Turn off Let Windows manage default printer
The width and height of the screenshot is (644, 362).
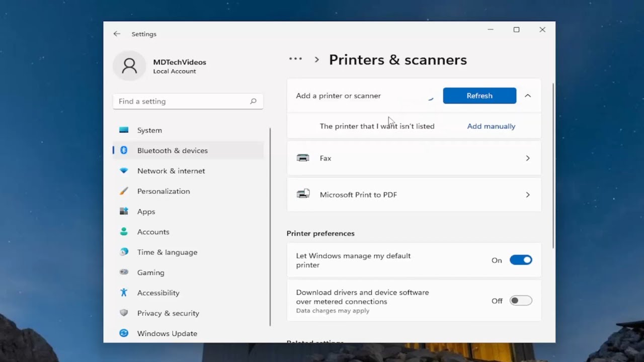click(521, 260)
